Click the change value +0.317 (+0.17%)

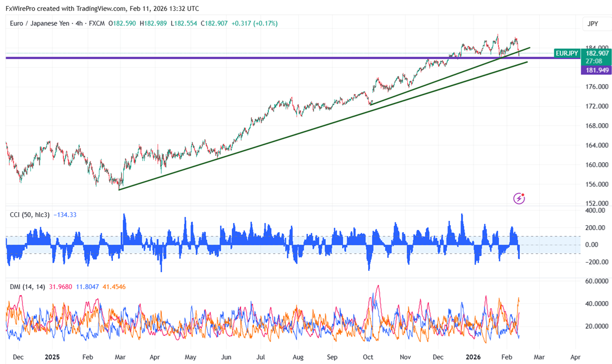[255, 23]
